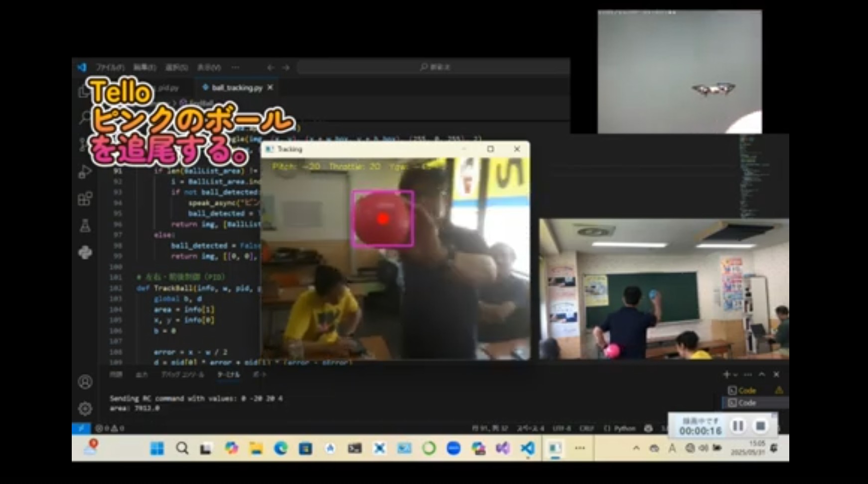Open the Terminal app from the taskbar
The height and width of the screenshot is (484, 868).
coord(355,449)
